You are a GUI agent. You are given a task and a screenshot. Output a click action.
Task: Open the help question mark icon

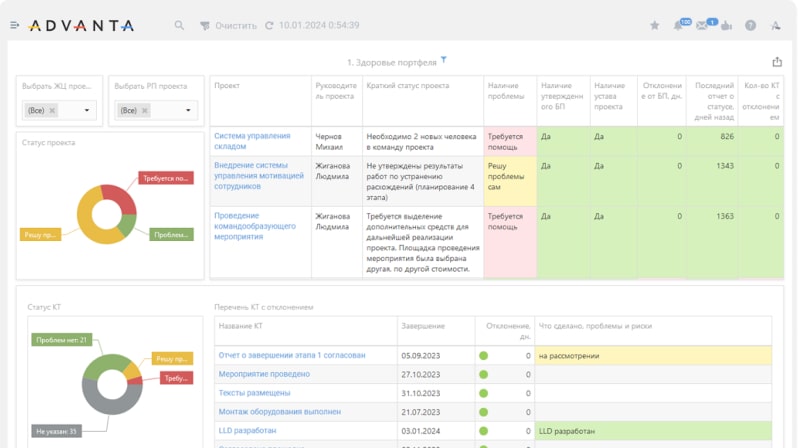tap(750, 25)
